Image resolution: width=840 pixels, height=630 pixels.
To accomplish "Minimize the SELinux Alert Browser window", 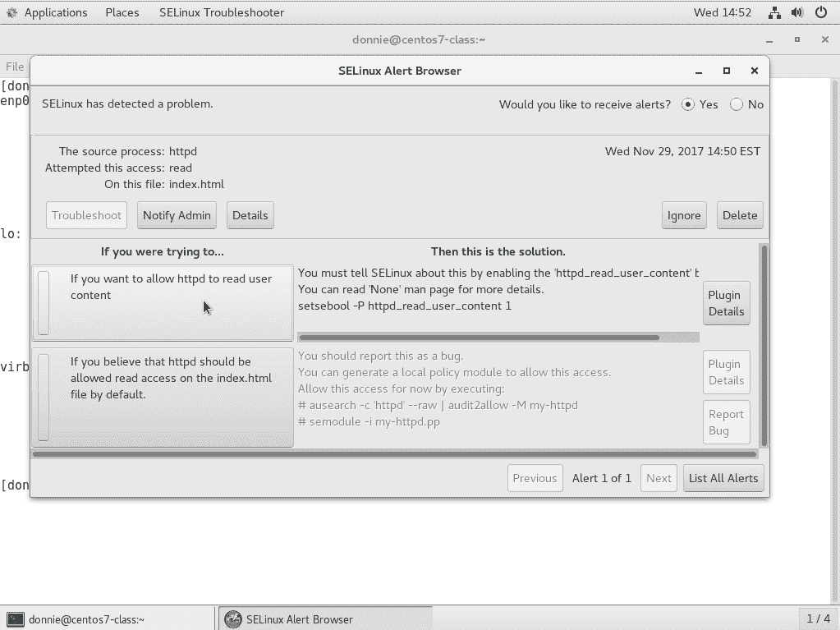I will pyautogui.click(x=699, y=71).
